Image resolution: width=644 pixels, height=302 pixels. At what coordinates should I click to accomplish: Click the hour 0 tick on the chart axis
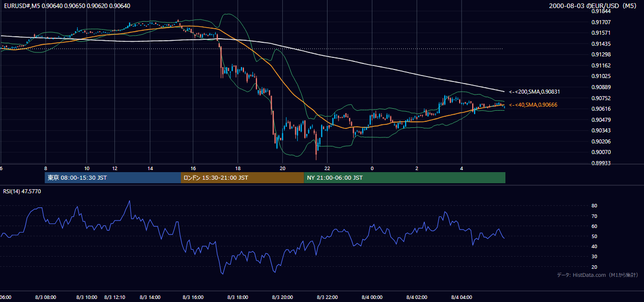coord(372,168)
